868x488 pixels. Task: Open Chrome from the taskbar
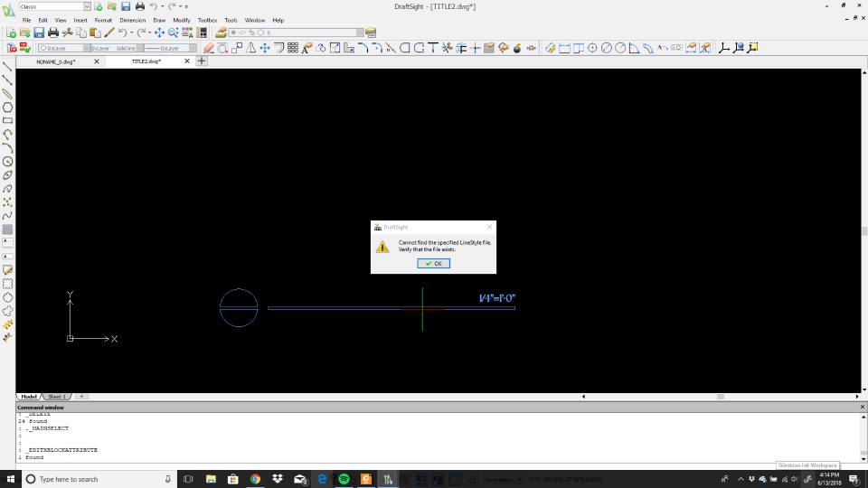click(255, 479)
